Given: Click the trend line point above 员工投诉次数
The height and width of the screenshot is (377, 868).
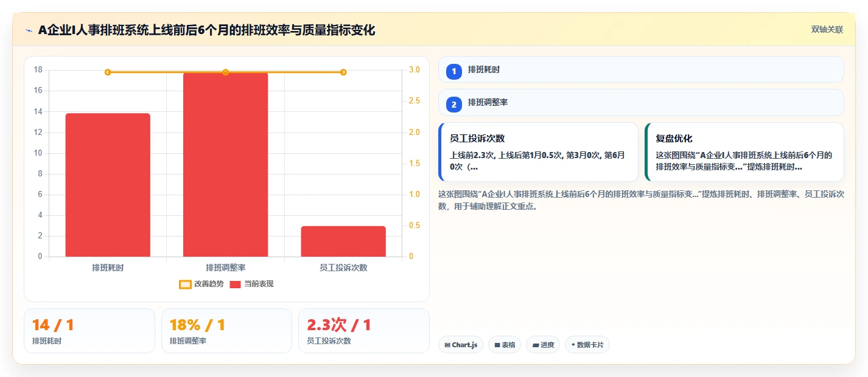Looking at the screenshot, I should click(343, 72).
